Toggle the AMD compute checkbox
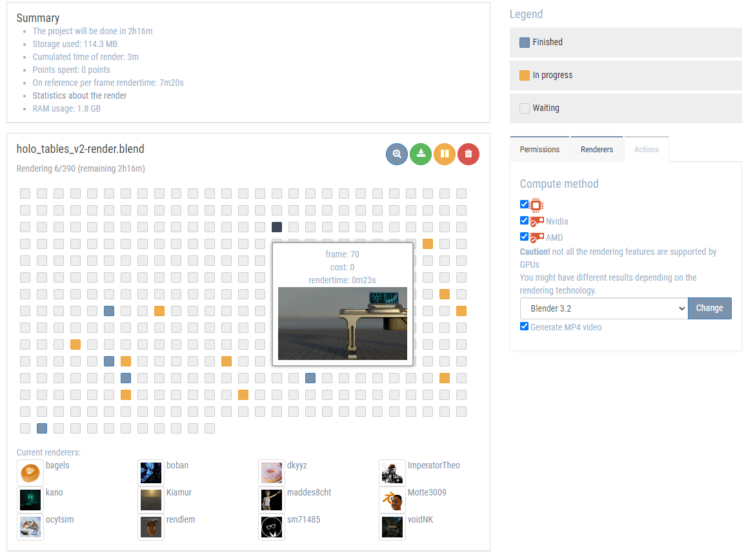 [x=524, y=237]
